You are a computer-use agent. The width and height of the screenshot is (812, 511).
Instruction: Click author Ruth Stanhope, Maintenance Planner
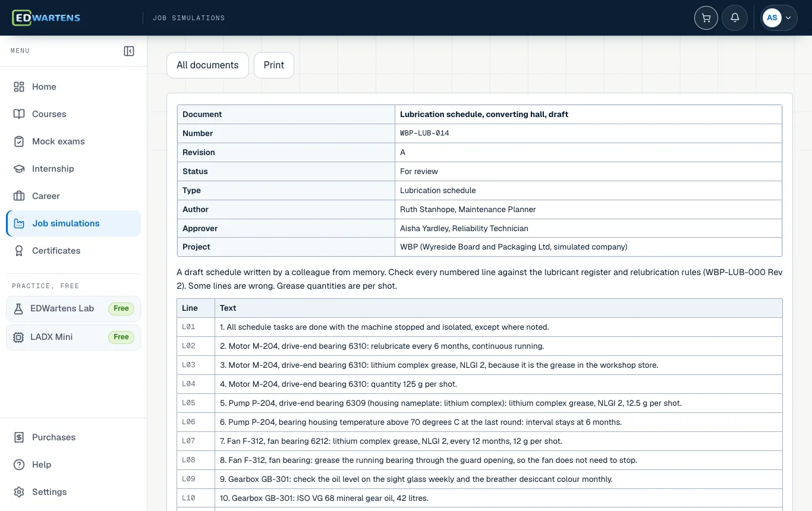click(x=468, y=210)
